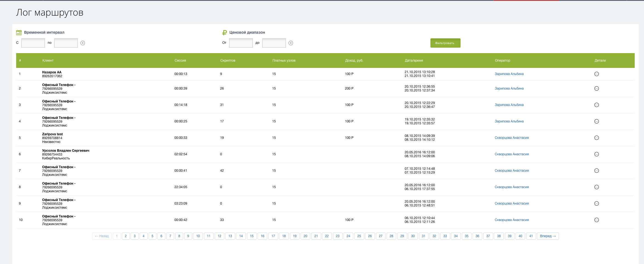Viewport: 644px width, 264px height.
Task: Open details icon for row 5 Zaripova test
Action: pyautogui.click(x=596, y=138)
